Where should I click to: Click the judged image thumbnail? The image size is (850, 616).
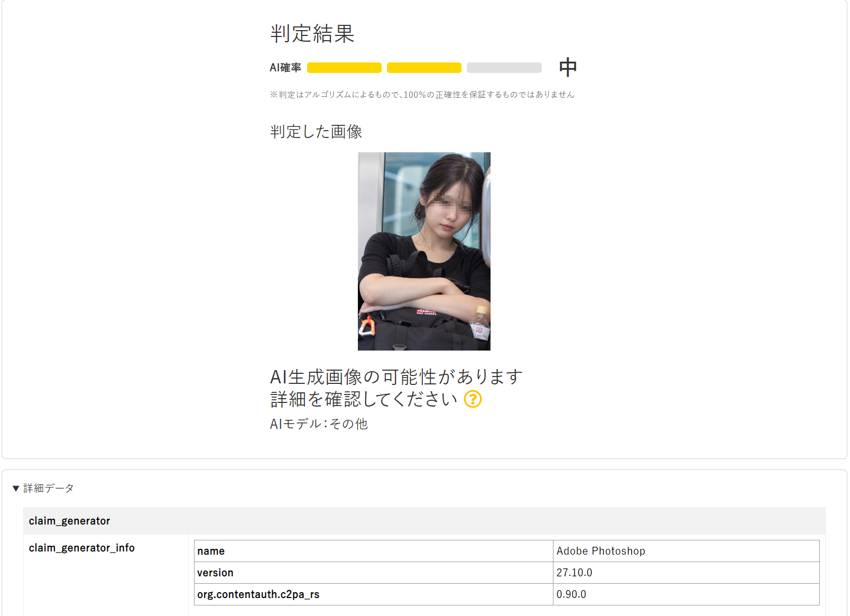(x=424, y=251)
